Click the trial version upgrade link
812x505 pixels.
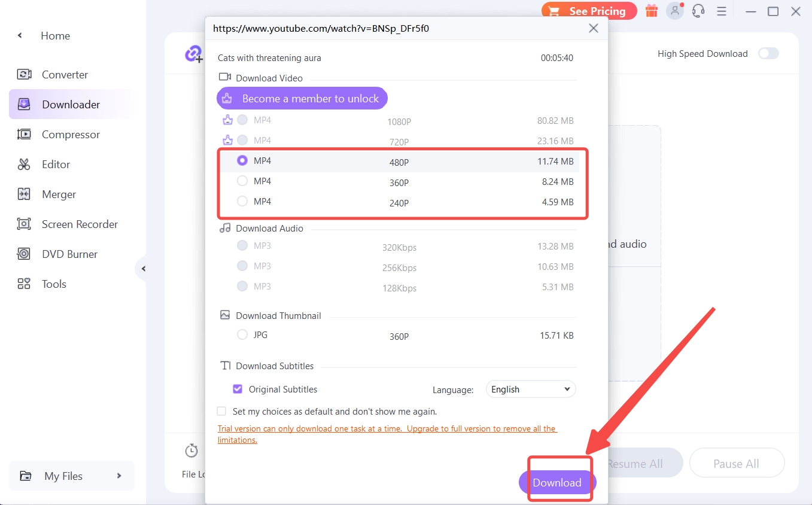387,434
